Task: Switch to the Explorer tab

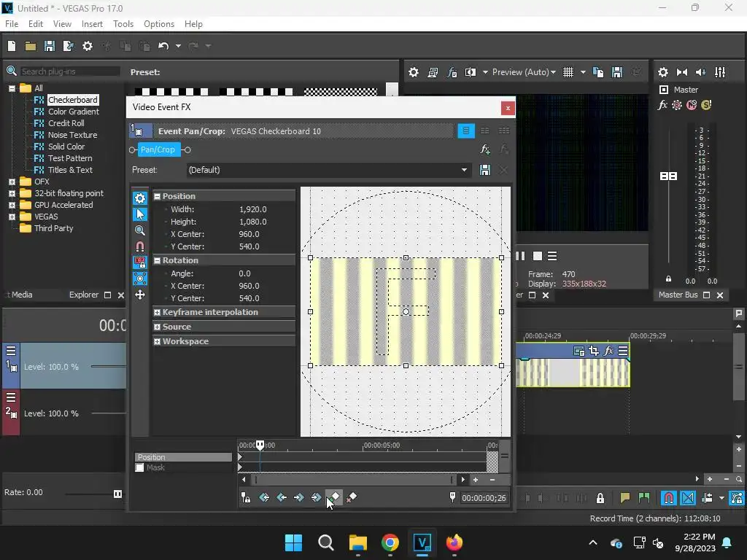Action: 84,295
